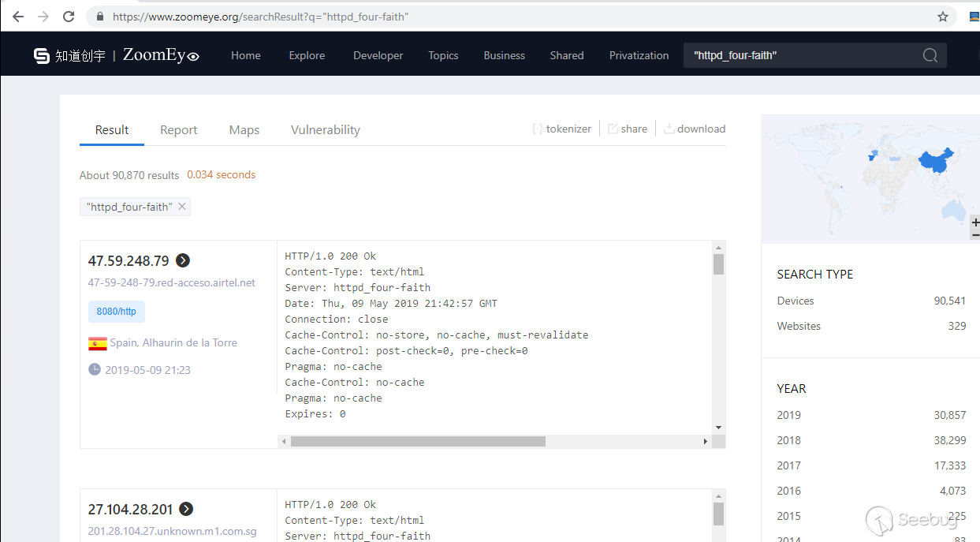The image size is (980, 542).
Task: Bookmark this page with the star icon
Action: pyautogui.click(x=942, y=17)
